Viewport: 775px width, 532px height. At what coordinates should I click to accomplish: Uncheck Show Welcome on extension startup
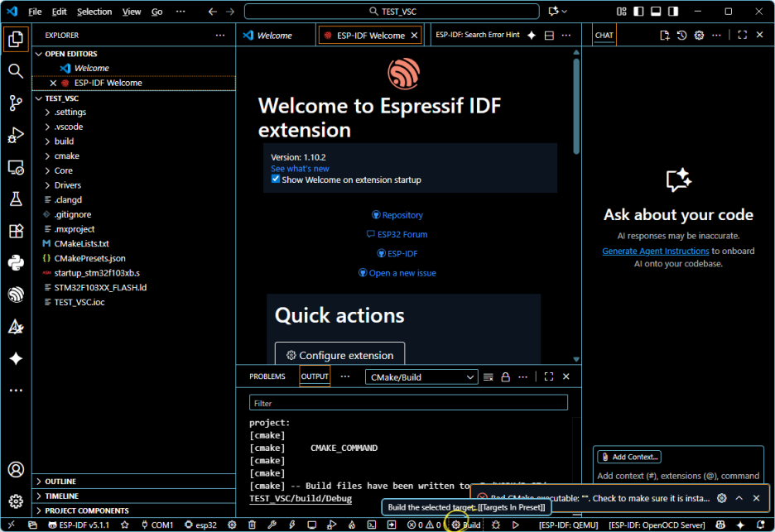coord(276,179)
